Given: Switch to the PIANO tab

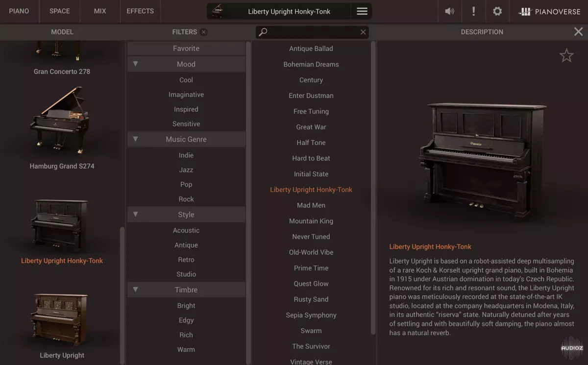Looking at the screenshot, I should point(19,11).
